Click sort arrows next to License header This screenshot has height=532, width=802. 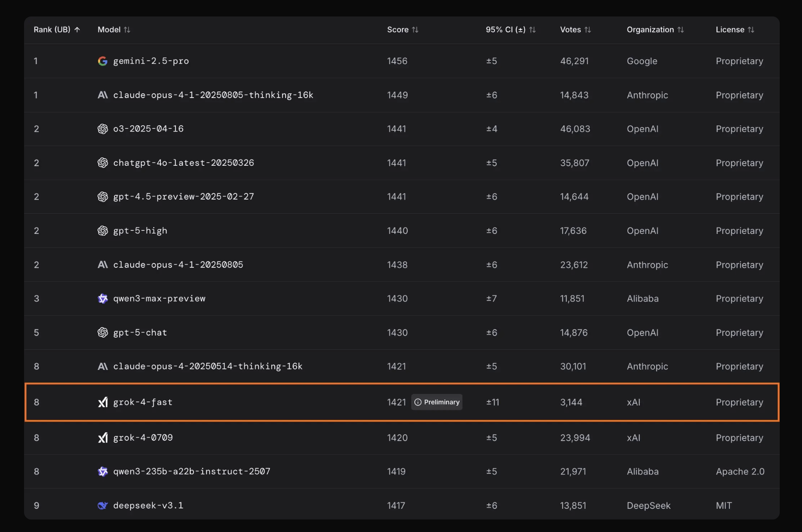(751, 29)
